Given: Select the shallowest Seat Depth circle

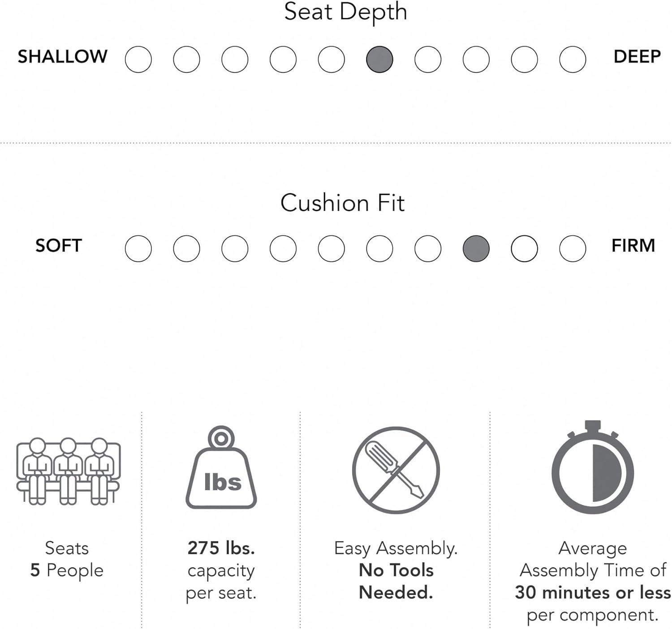Looking at the screenshot, I should point(138,60).
